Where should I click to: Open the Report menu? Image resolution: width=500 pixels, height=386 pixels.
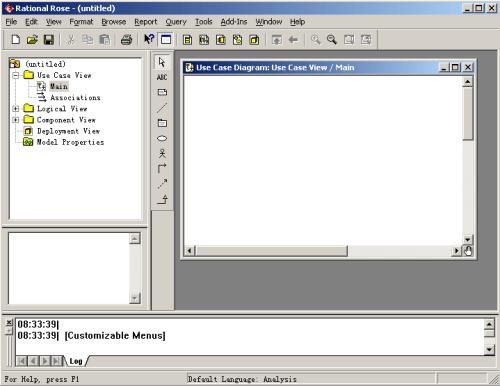click(146, 22)
